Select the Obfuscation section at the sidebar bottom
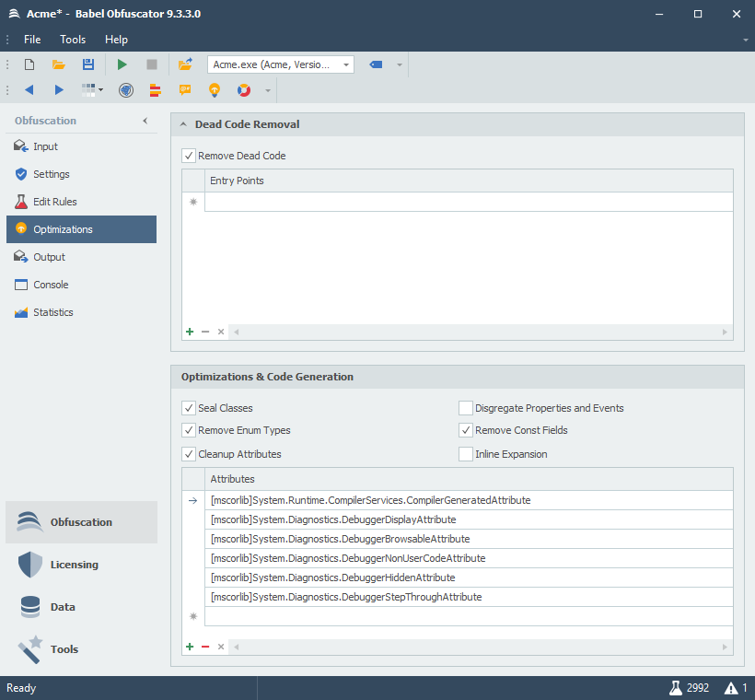 pyautogui.click(x=81, y=522)
